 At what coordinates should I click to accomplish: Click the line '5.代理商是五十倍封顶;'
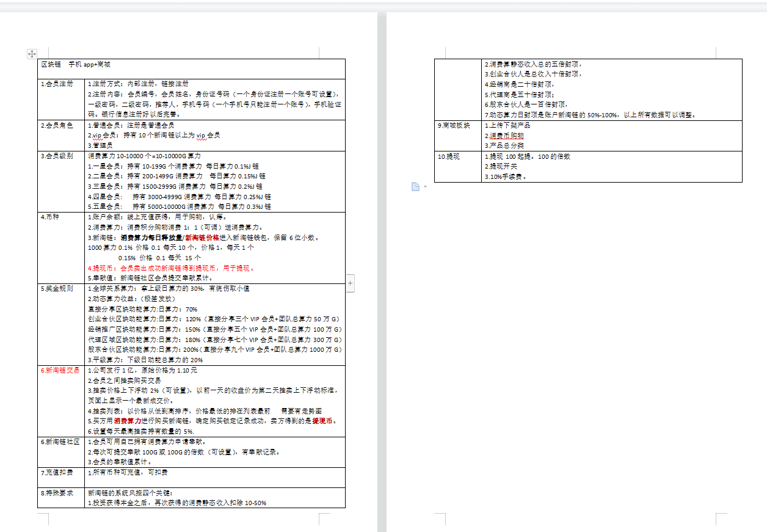[519, 95]
